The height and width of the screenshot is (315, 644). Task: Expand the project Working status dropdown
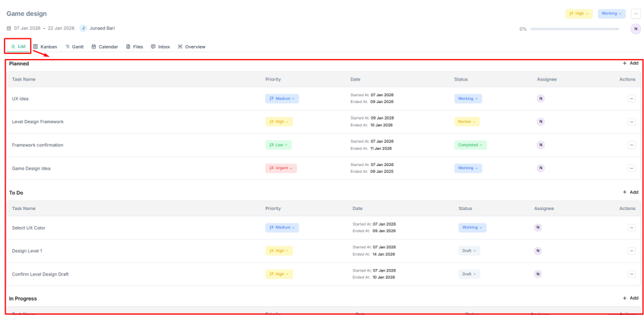[x=611, y=13]
